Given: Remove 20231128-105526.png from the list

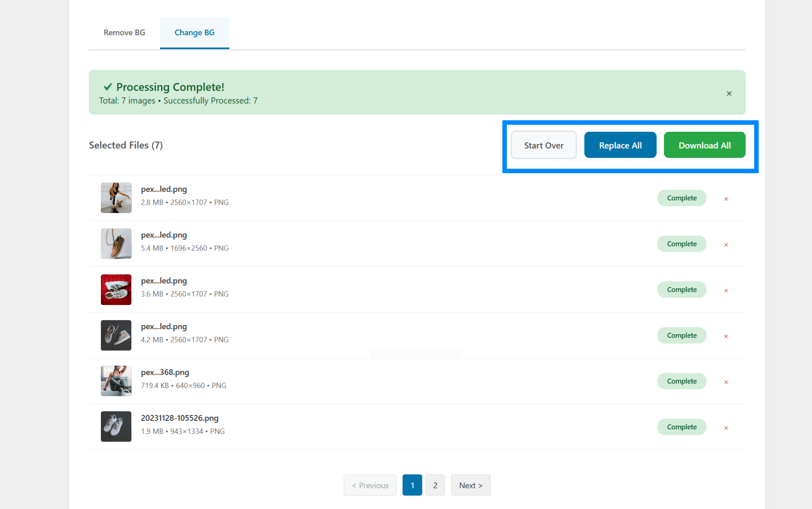Looking at the screenshot, I should [726, 428].
